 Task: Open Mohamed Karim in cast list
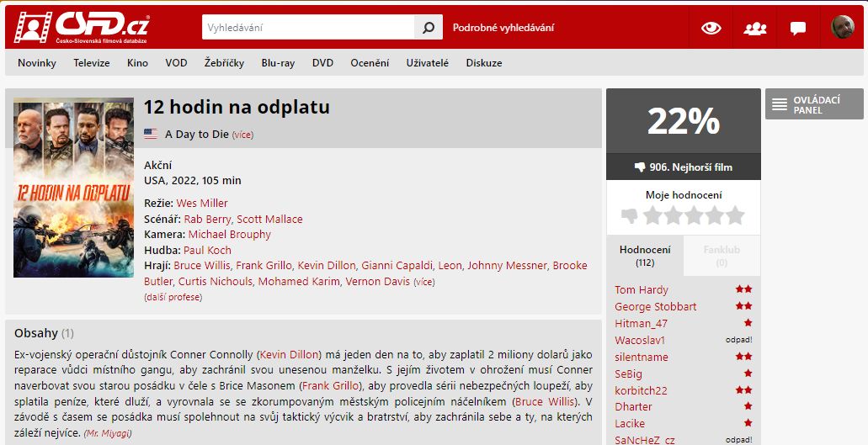click(x=299, y=281)
